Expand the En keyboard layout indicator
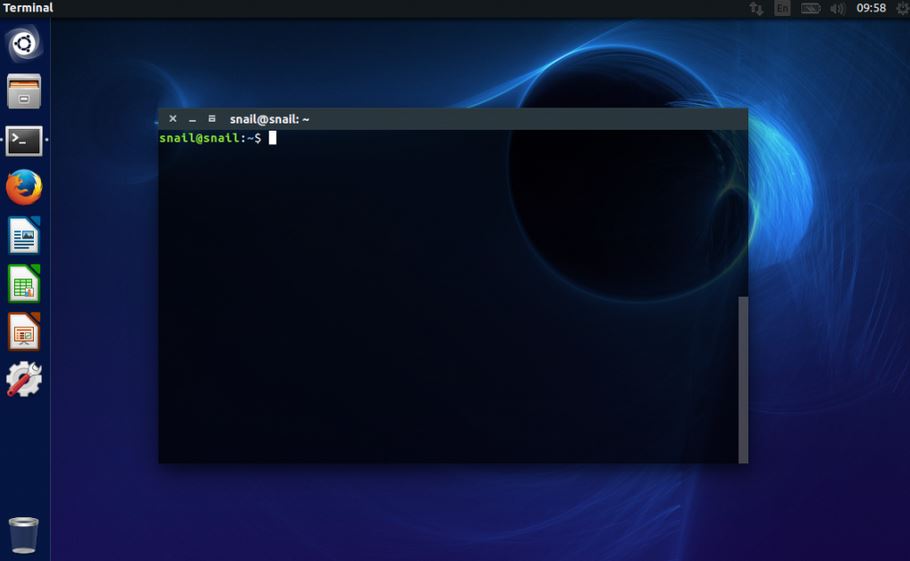Image resolution: width=910 pixels, height=561 pixels. [x=782, y=8]
